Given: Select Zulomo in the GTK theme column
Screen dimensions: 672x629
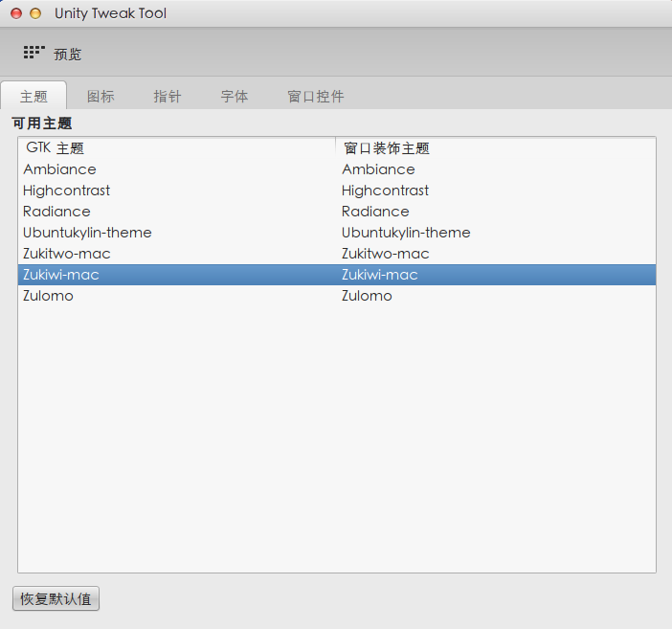Looking at the screenshot, I should (x=48, y=296).
